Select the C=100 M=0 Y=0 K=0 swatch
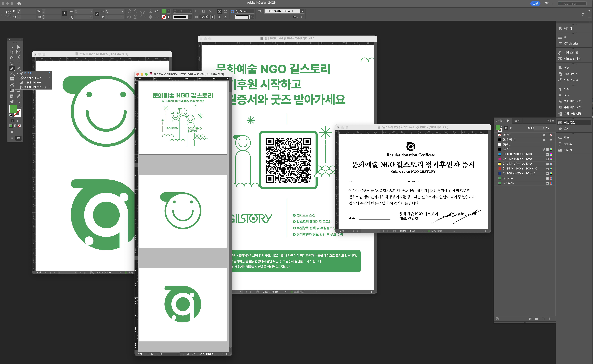The width and height of the screenshot is (593, 364). click(525, 154)
